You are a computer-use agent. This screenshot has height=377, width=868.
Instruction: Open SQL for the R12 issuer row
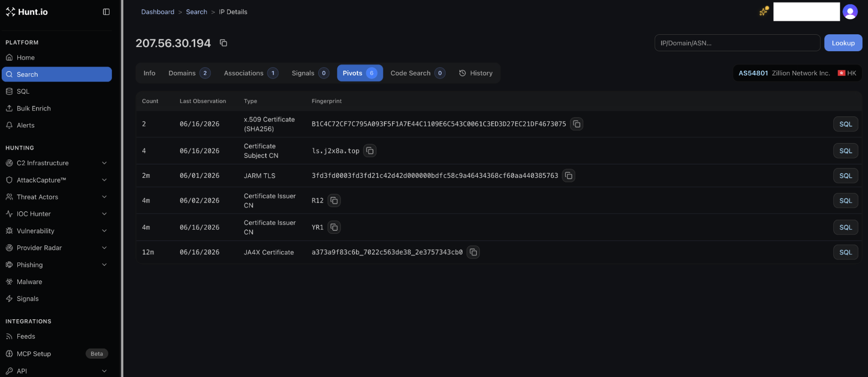(x=845, y=200)
